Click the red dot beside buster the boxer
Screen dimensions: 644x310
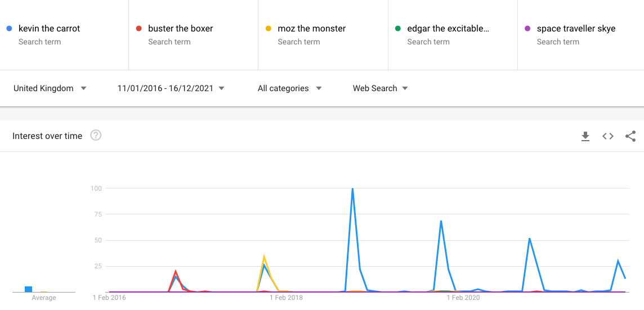(x=139, y=29)
